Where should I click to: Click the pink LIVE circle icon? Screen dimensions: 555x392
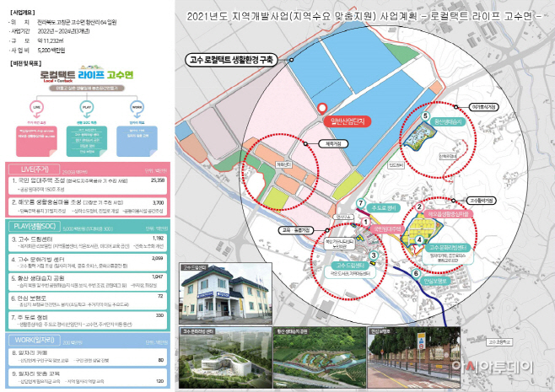click(37, 107)
